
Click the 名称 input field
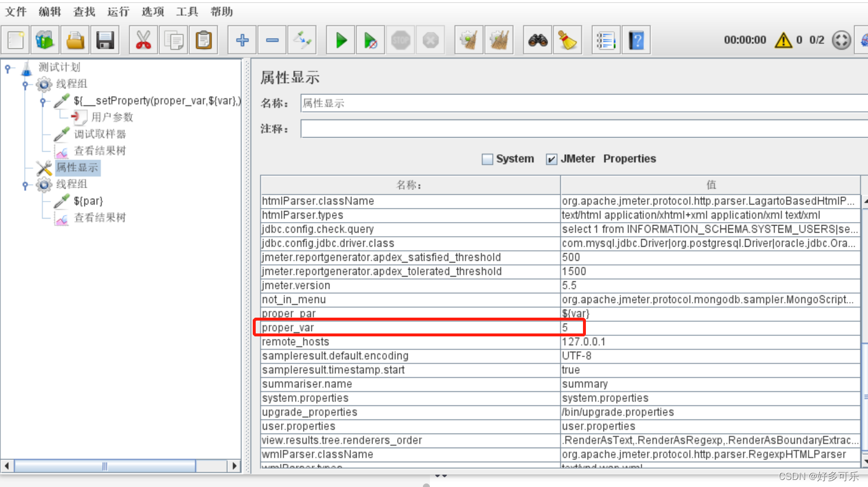(584, 103)
